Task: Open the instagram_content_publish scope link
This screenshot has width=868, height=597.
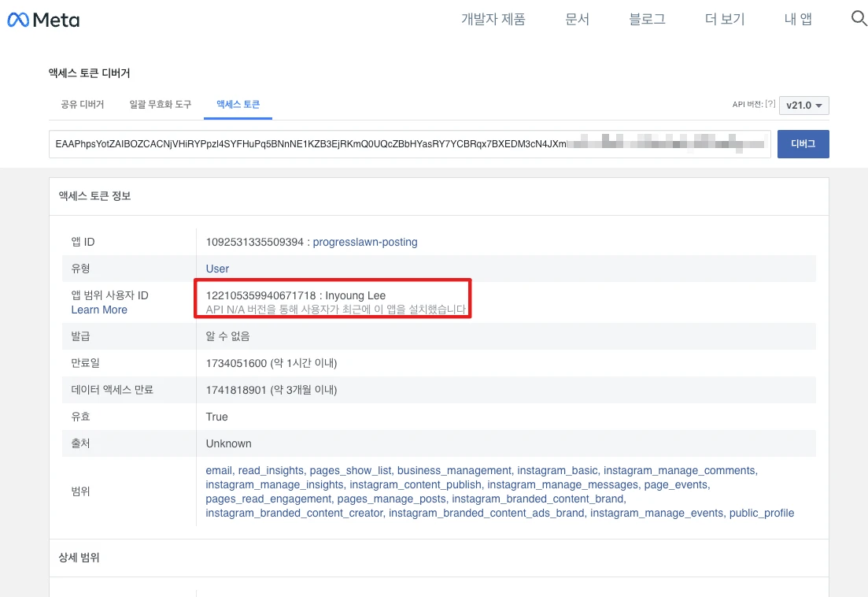Action: click(416, 484)
